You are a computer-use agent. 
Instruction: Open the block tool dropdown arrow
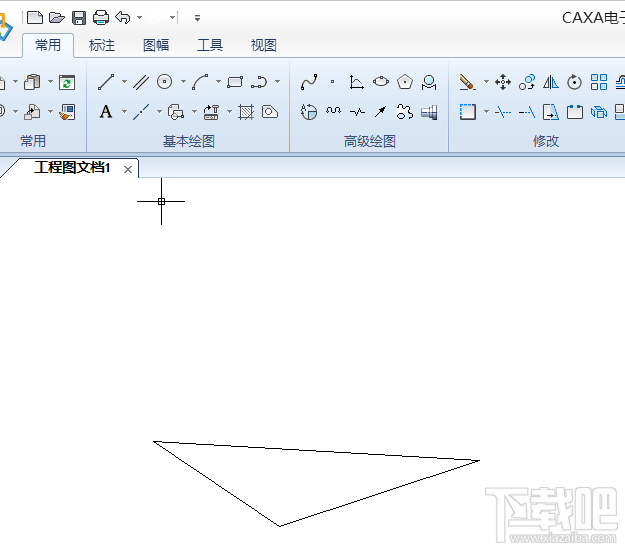pos(195,112)
